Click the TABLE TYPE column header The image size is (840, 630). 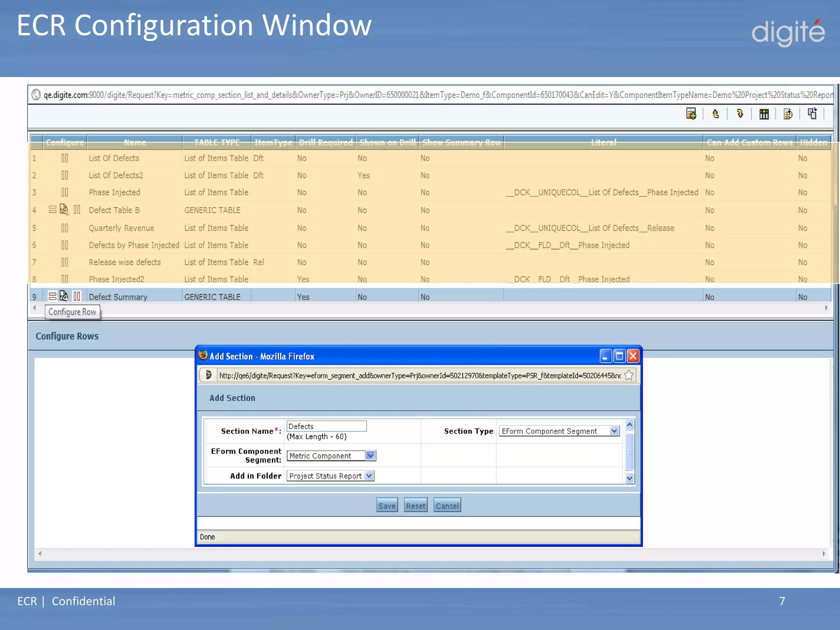217,142
